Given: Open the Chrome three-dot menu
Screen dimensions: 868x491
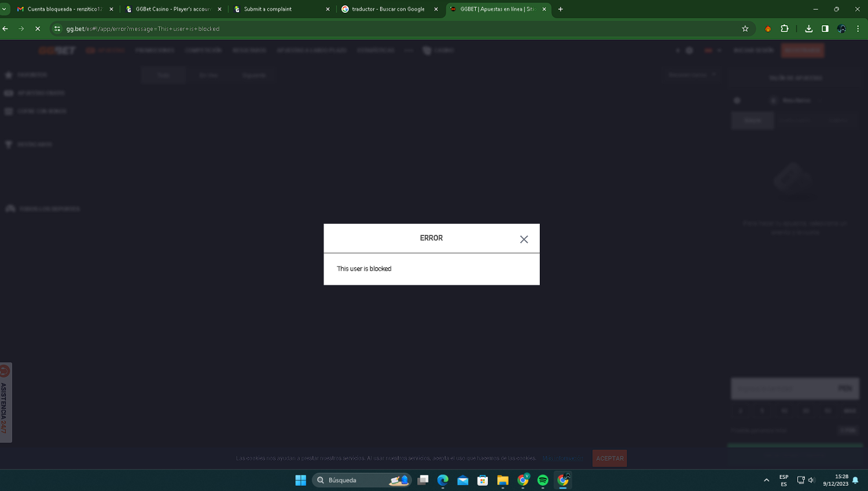Looking at the screenshot, I should pos(858,29).
